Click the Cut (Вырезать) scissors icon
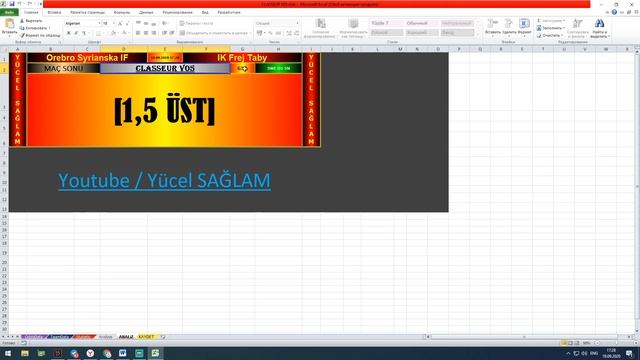 tap(22, 21)
